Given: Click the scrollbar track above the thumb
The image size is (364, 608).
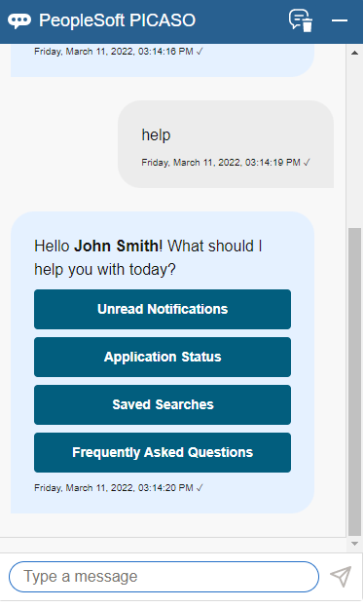Looking at the screenshot, I should 354,142.
